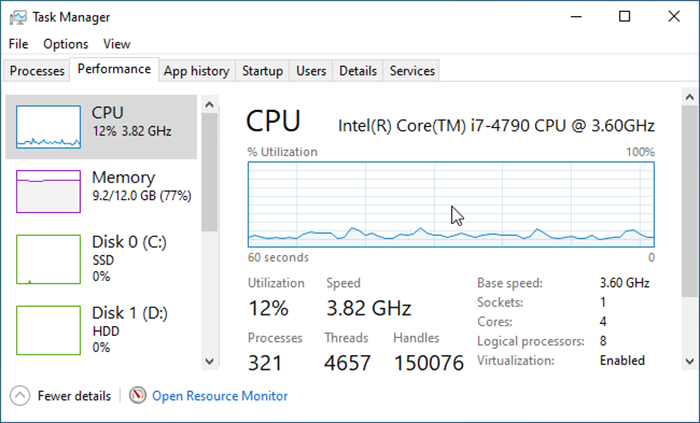
Task: Click the device list scroll down arrow
Action: point(209,361)
